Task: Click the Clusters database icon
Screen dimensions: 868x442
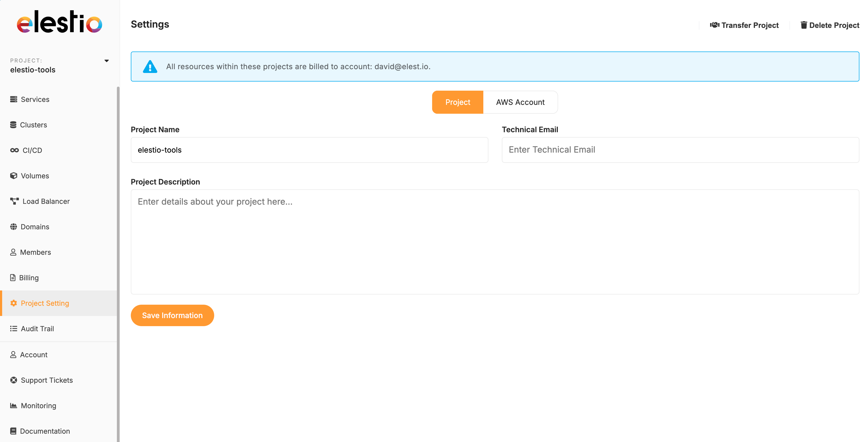Action: (13, 125)
